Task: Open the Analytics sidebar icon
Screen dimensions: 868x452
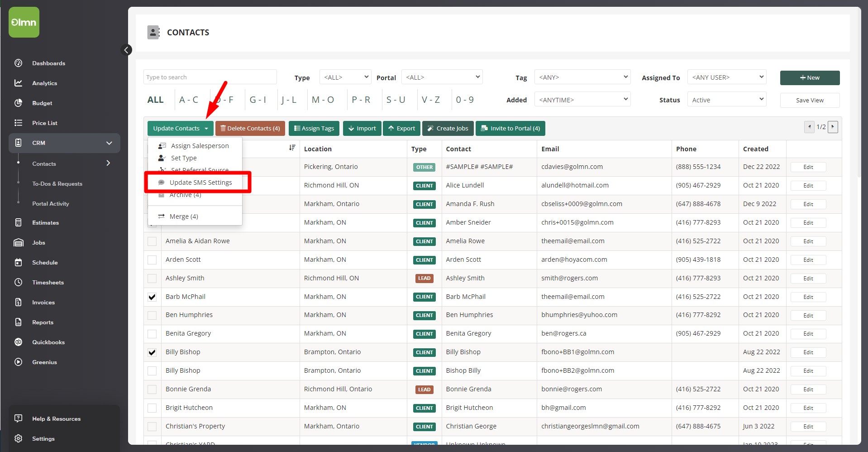Action: pyautogui.click(x=18, y=83)
